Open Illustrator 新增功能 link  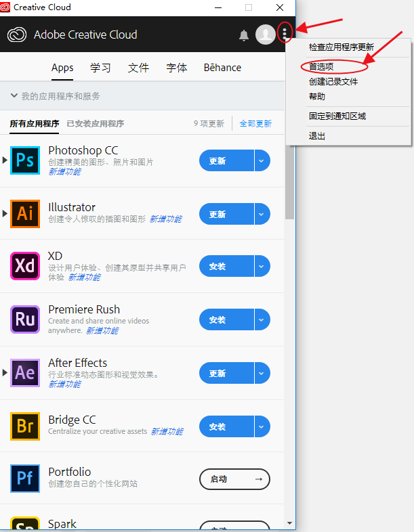tap(166, 219)
